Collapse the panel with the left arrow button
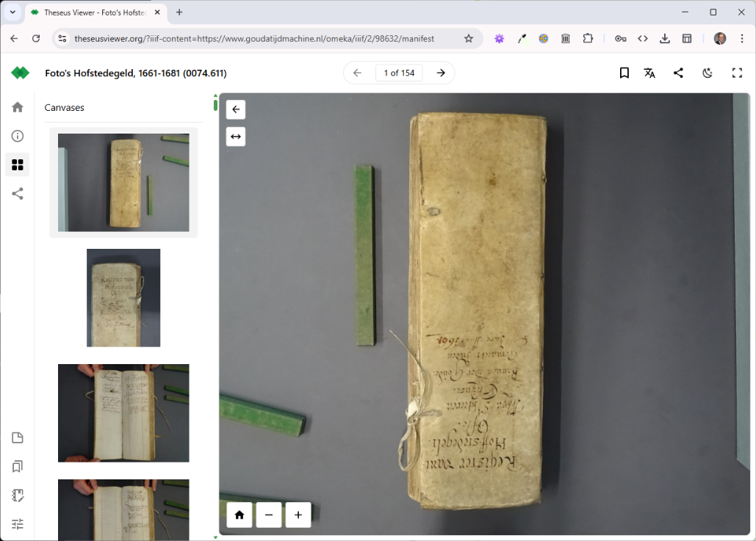The width and height of the screenshot is (756, 541). 236,109
